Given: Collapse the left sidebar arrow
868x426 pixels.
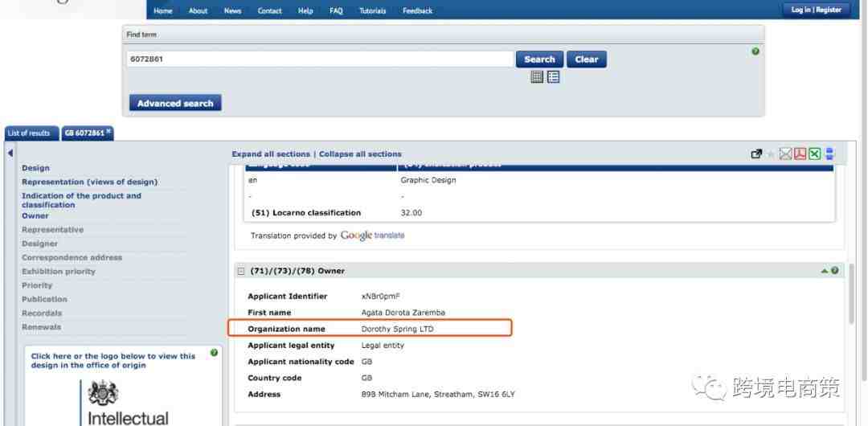Looking at the screenshot, I should 10,153.
